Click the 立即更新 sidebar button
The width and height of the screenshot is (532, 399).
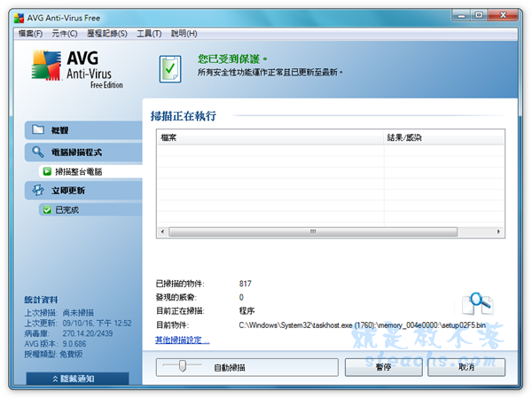(83, 191)
